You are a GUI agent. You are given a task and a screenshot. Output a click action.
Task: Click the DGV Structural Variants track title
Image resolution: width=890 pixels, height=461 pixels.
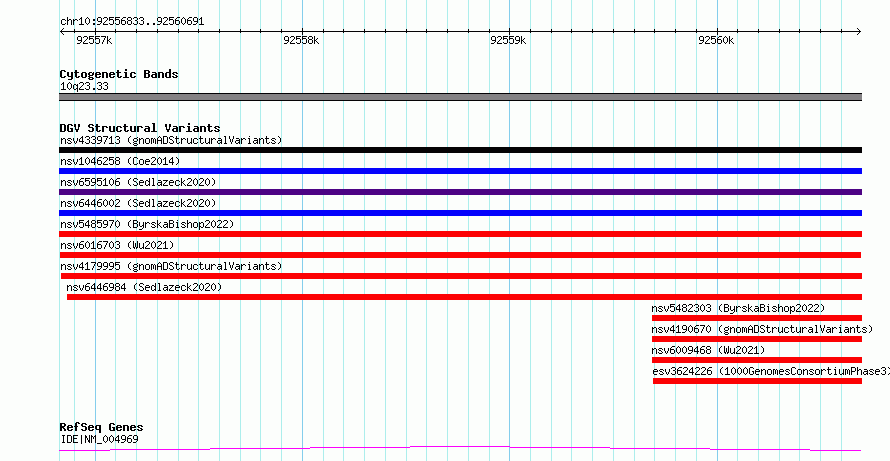pos(140,128)
